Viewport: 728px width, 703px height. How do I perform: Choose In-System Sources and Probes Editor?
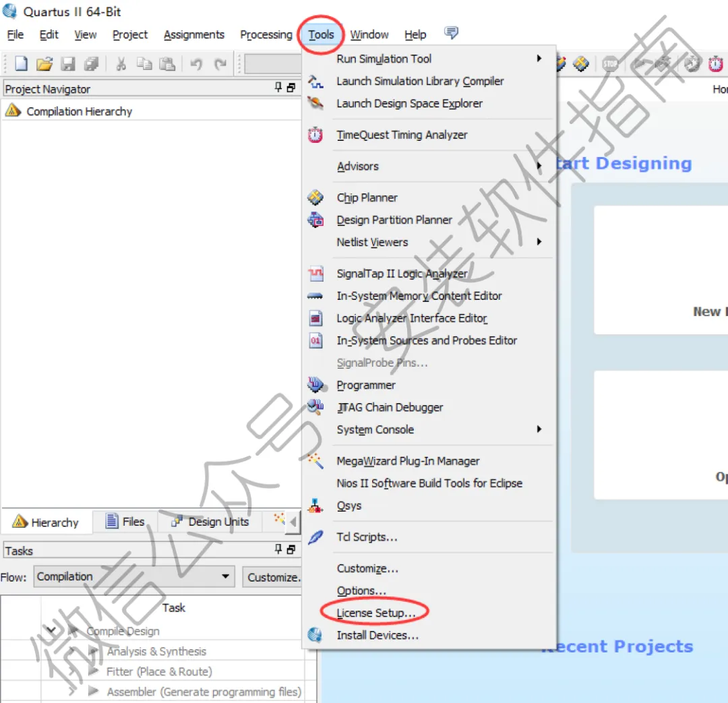point(427,340)
